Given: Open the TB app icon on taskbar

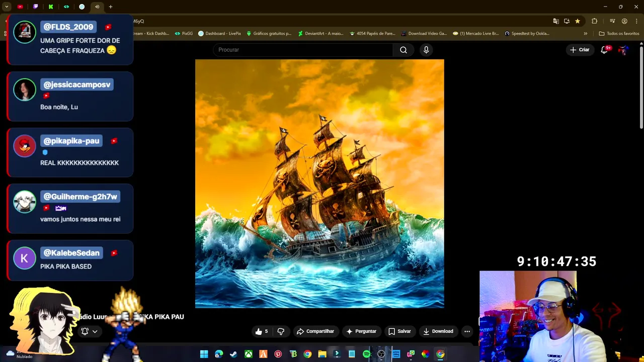Looking at the screenshot, I should 293,354.
